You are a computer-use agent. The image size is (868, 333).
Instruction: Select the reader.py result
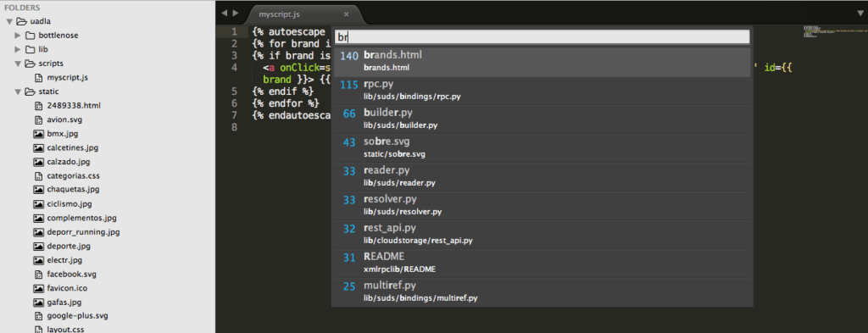pos(542,177)
